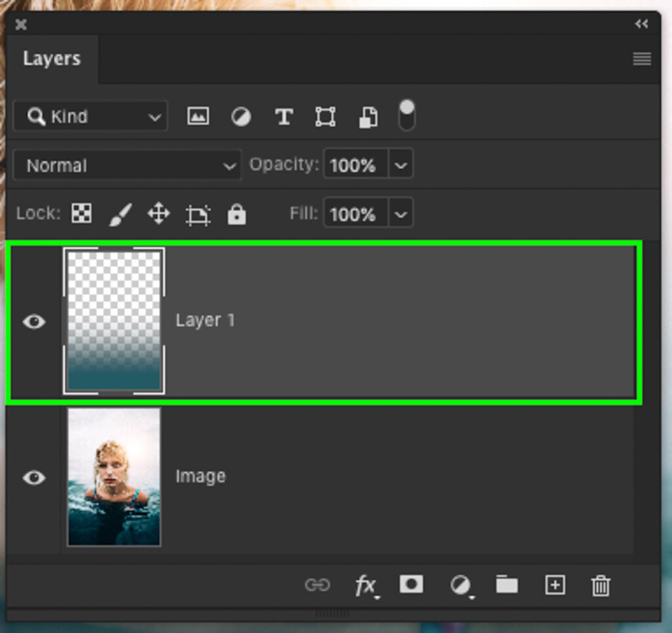
Task: Open the Layers panel menu
Action: point(641,58)
